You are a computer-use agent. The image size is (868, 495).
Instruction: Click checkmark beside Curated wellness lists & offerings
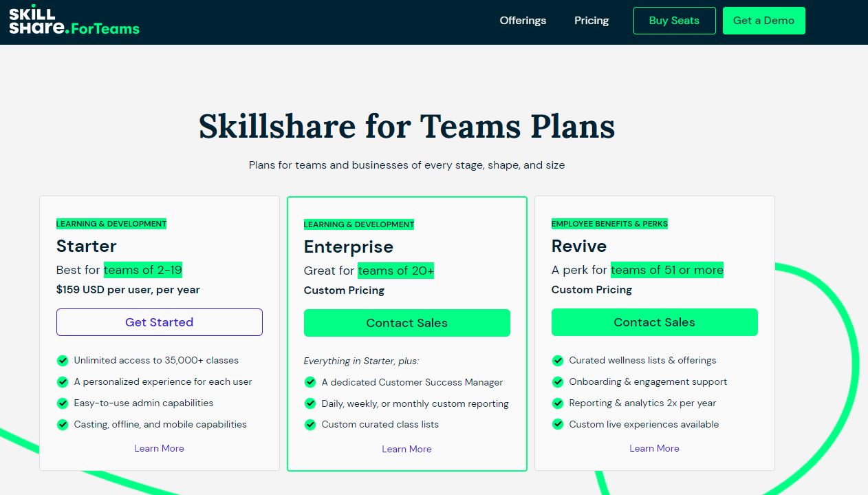pyautogui.click(x=558, y=360)
